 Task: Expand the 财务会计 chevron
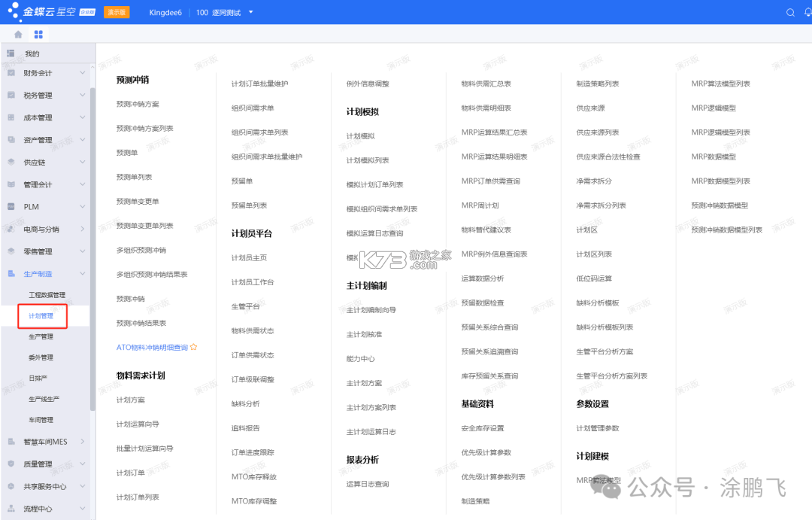tap(83, 72)
